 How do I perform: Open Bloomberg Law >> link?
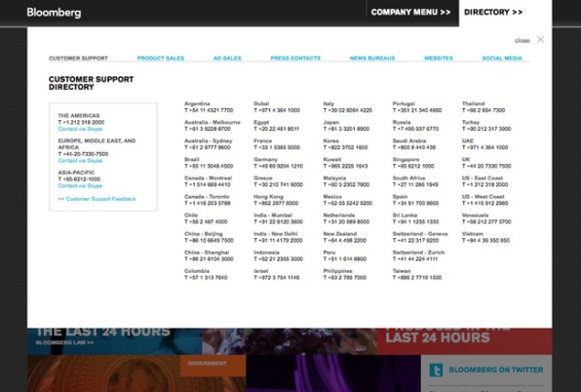click(64, 342)
